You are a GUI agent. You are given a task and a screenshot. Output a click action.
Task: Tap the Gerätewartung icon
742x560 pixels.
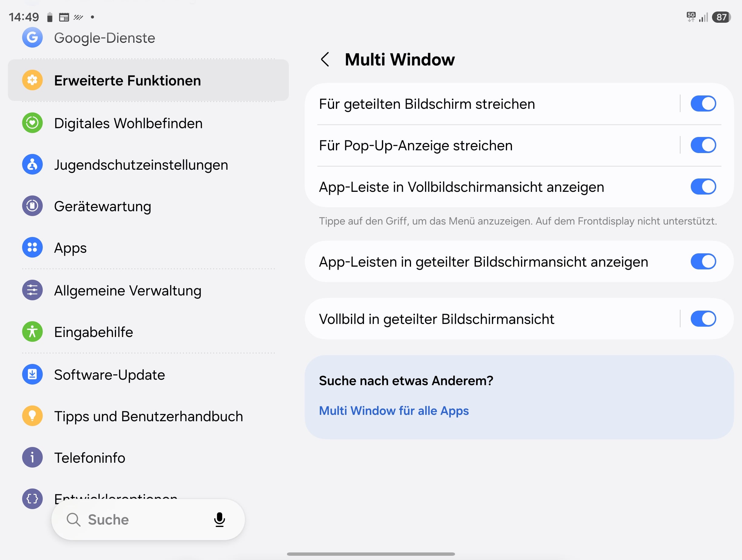pos(32,206)
